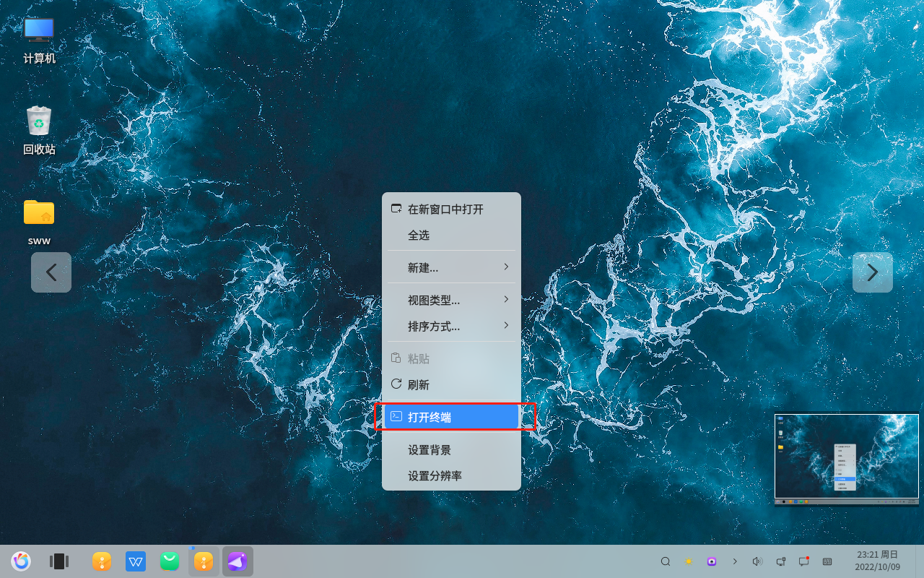
Task: Choose 刷新 to refresh the desktop
Action: click(x=451, y=384)
